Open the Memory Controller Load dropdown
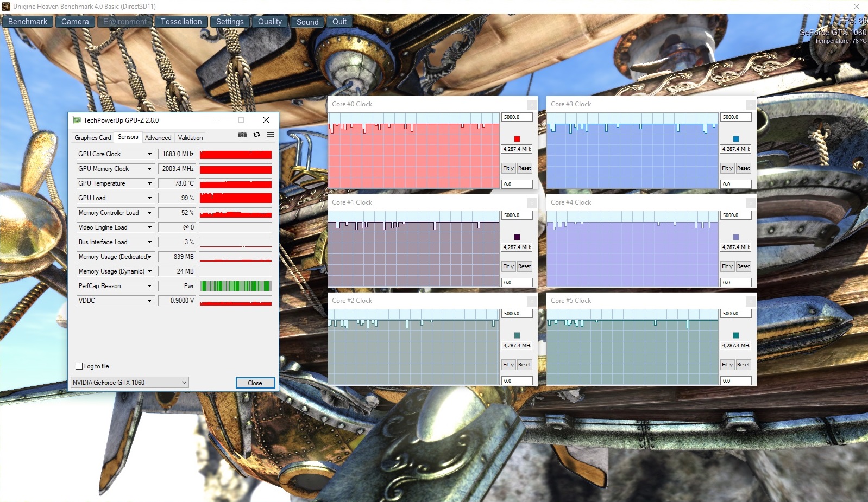Screen dimensions: 868x502 149,213
